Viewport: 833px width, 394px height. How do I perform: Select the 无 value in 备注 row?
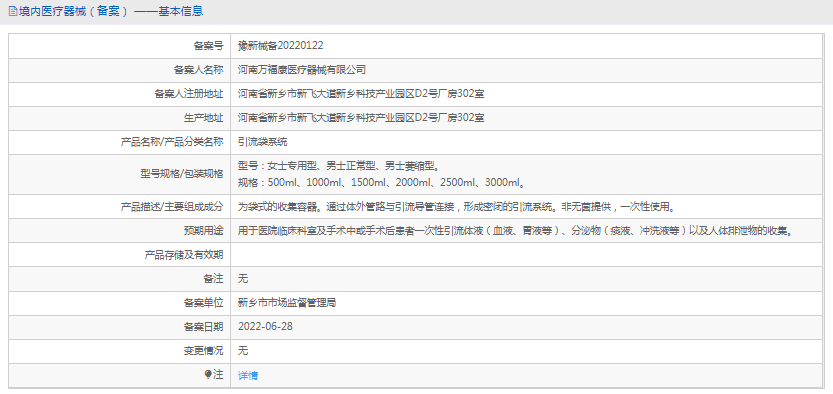[x=243, y=279]
